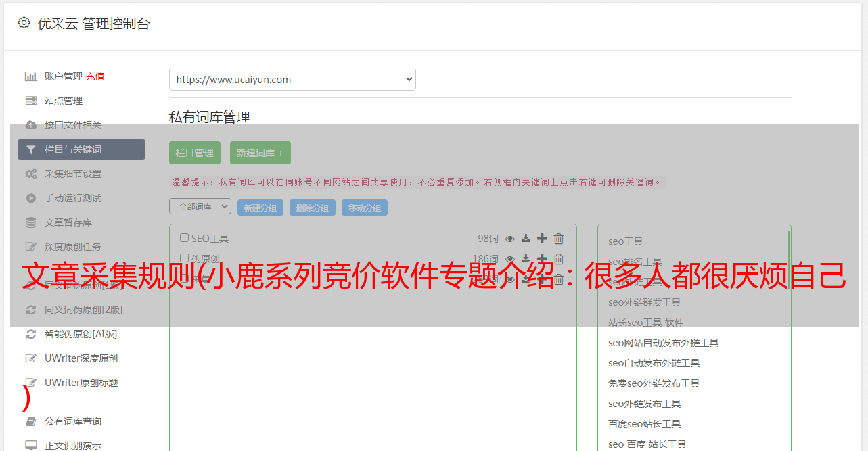Select keyword seo 百度 站长工具
Viewport: 868px width, 451px height.
point(647,444)
